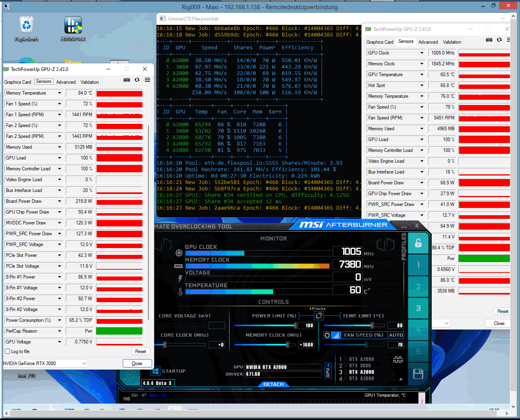Click Core Clock slider handle in Afterburner
This screenshot has height=420, width=520.
pyautogui.click(x=165, y=345)
